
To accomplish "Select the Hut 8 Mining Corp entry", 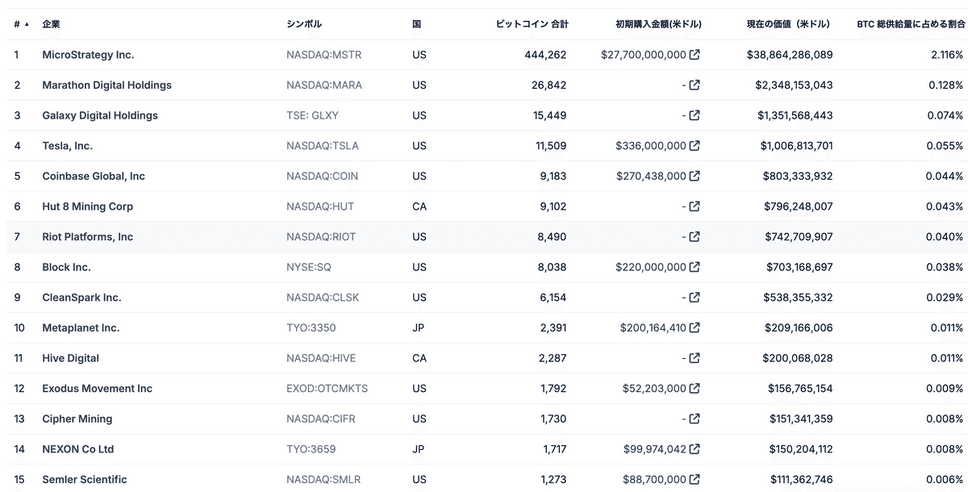I will pyautogui.click(x=87, y=207).
